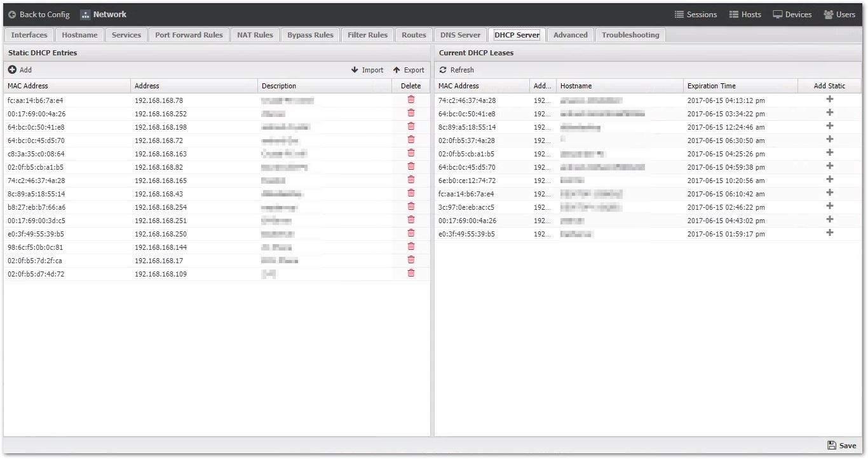Import static DHCP entries
Screen dimensions: 868x459
coord(367,70)
